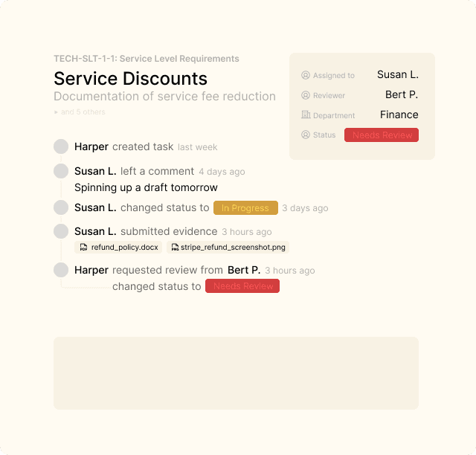Screen dimensions: 476x455
Task: Expand the "and 5 others" list
Action: pyautogui.click(x=83, y=112)
